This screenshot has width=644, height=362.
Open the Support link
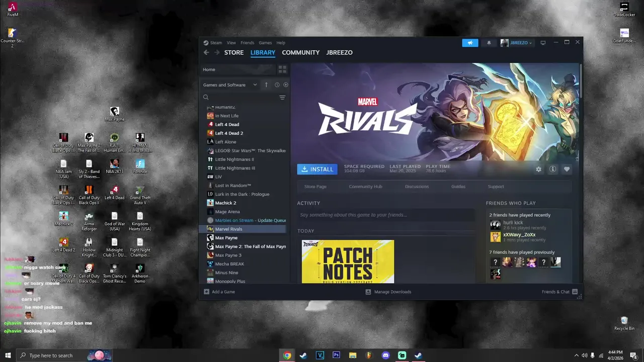[x=496, y=187]
